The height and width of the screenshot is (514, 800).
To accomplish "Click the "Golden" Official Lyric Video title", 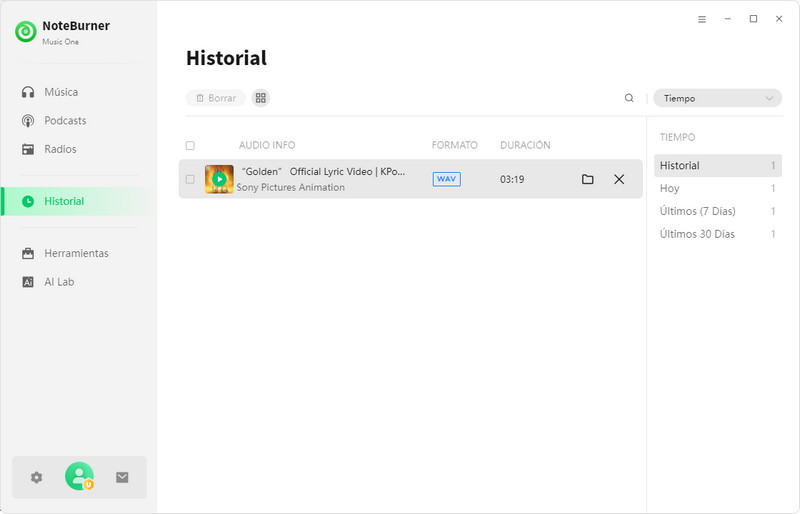I will pos(323,172).
